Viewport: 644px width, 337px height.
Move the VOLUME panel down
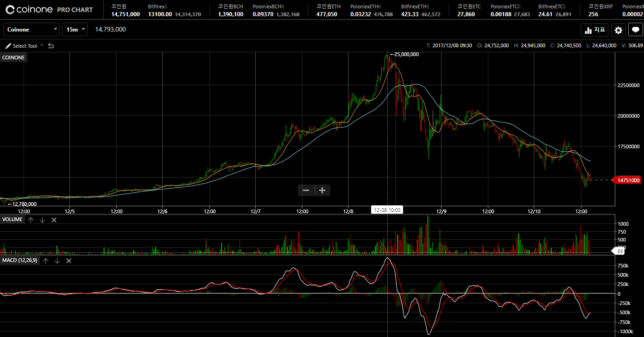coord(42,220)
